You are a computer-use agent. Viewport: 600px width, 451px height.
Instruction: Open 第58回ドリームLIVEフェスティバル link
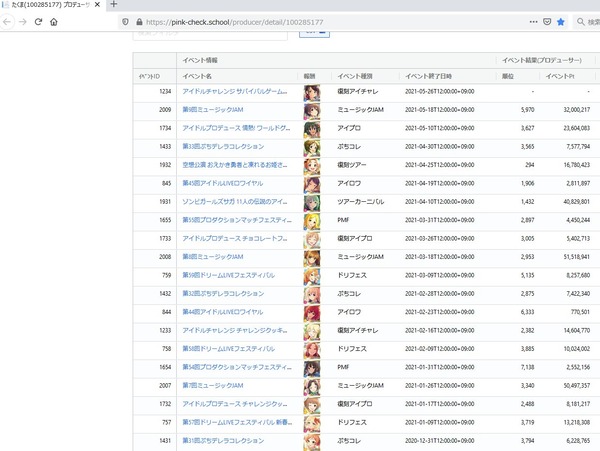[228, 348]
